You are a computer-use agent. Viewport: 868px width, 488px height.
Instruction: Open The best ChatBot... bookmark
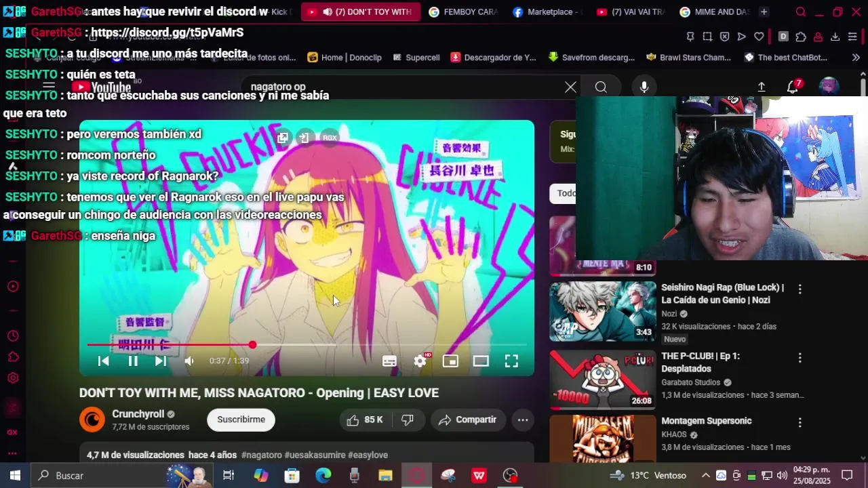[x=786, y=58]
